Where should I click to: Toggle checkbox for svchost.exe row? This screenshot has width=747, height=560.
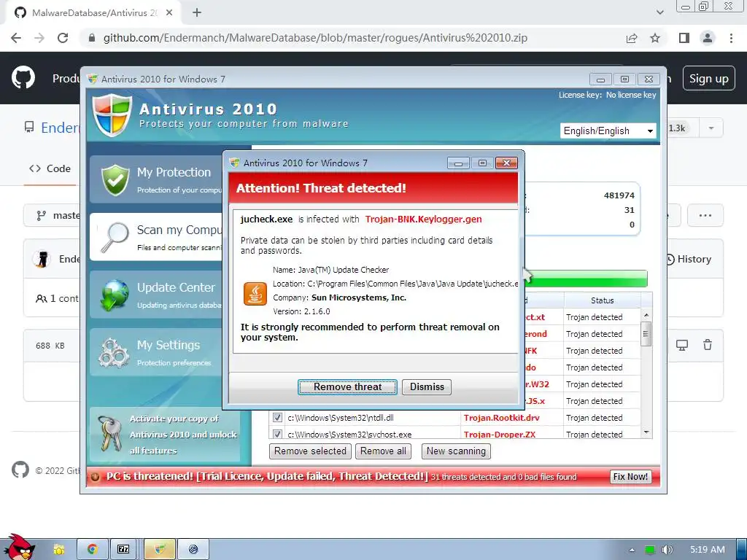pyautogui.click(x=277, y=434)
